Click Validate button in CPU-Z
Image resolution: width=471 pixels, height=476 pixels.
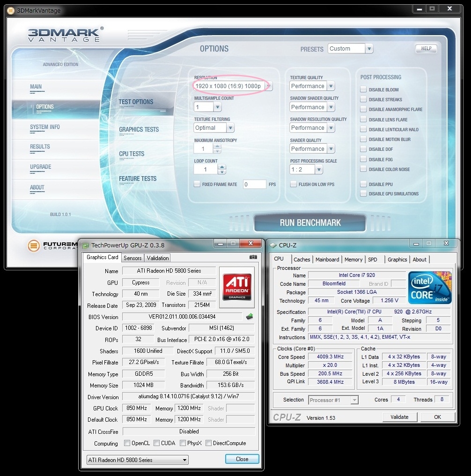click(399, 417)
